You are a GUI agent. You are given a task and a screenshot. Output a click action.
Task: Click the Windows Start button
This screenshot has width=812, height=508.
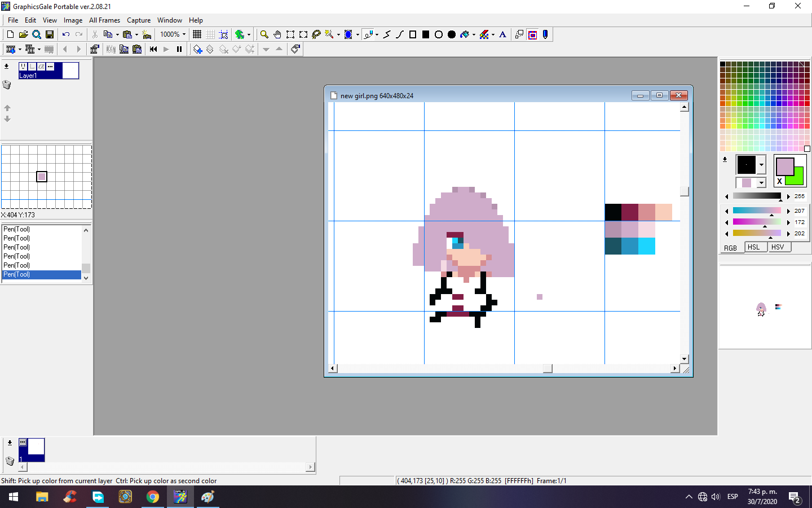tap(14, 497)
